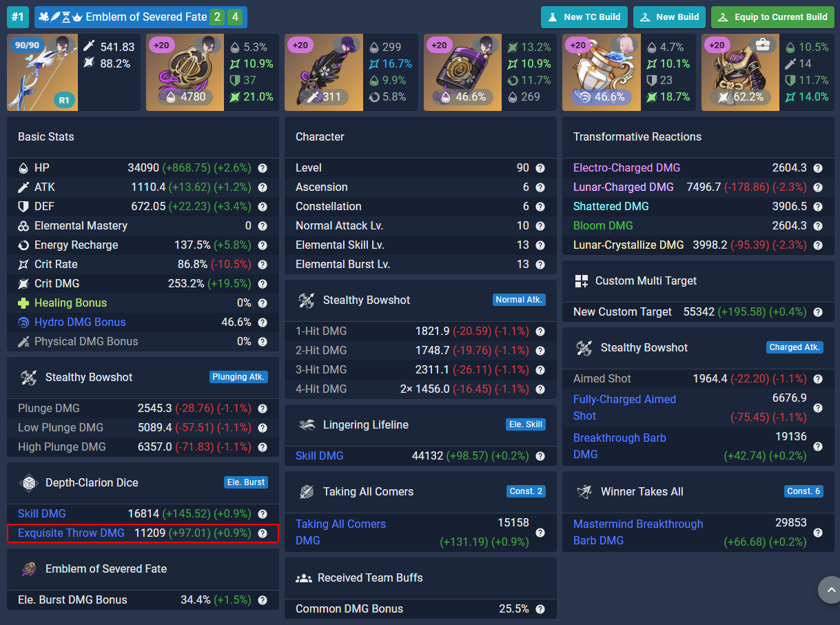Click the Const. 2 tag
840x625 pixels.
(x=526, y=491)
